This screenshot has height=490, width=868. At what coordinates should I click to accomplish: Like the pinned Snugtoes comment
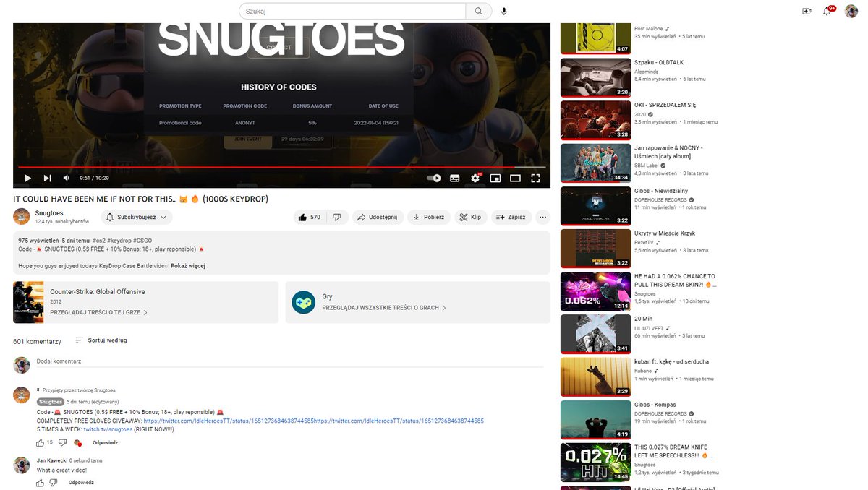click(x=41, y=442)
